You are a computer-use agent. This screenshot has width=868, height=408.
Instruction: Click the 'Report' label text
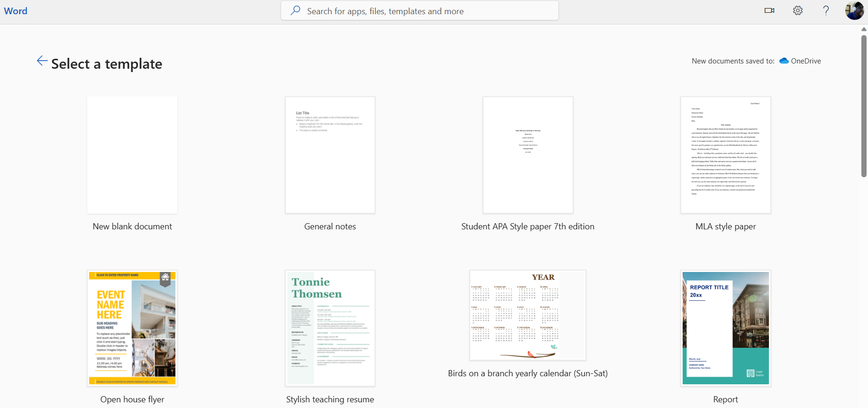click(x=725, y=399)
